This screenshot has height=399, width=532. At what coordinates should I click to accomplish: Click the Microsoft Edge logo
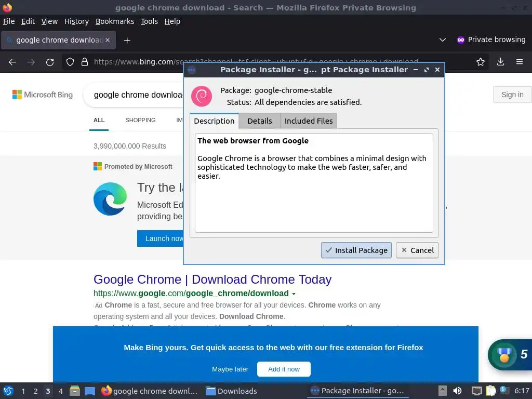(110, 199)
